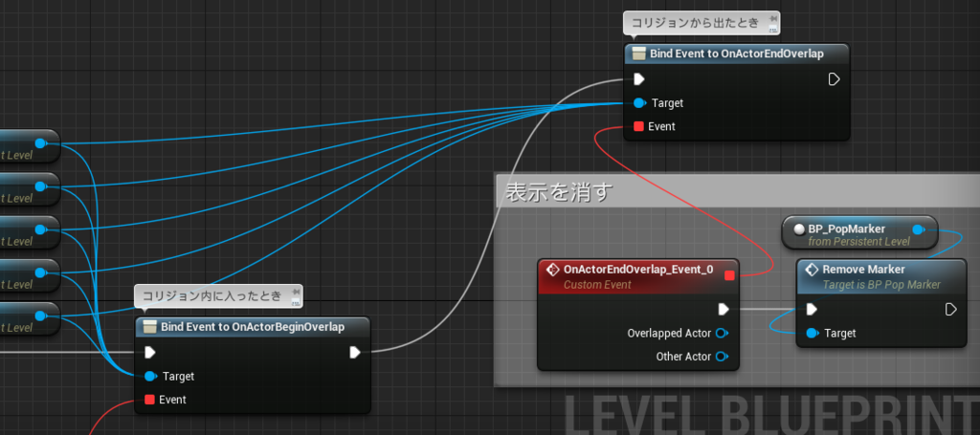The width and height of the screenshot is (980, 435).
Task: Select Other Actor output pin
Action: (723, 357)
